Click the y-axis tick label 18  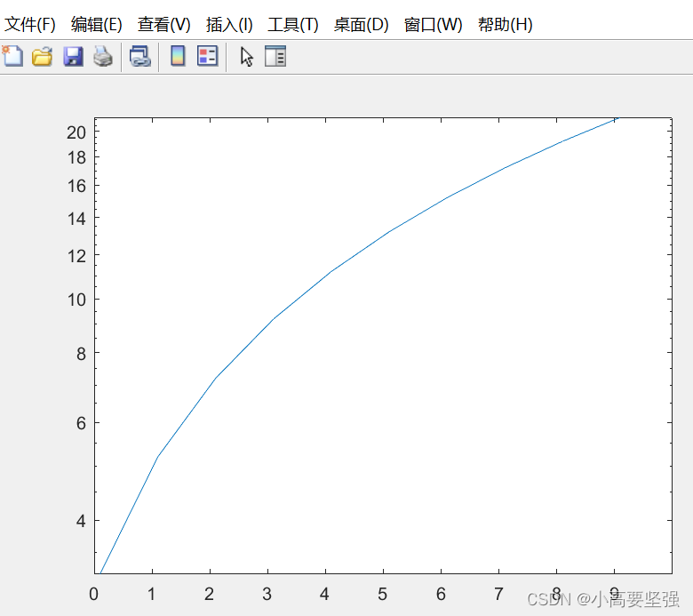tap(76, 157)
